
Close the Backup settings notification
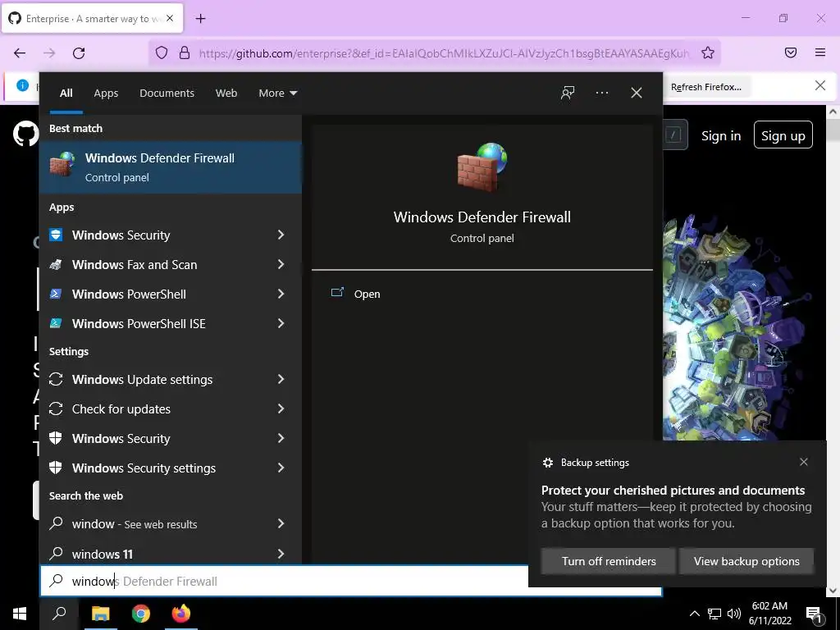click(x=804, y=462)
